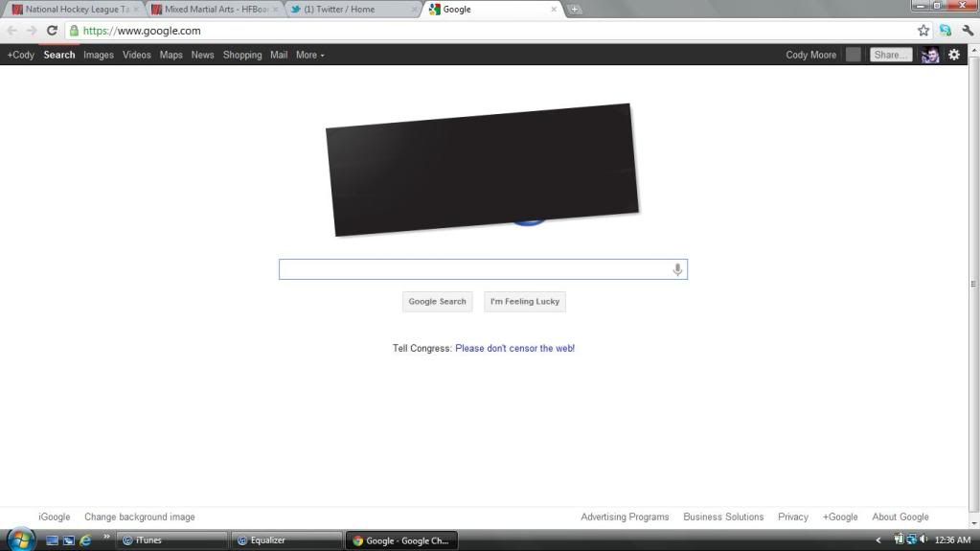
Task: Click the browser forward arrow
Action: pyautogui.click(x=32, y=31)
